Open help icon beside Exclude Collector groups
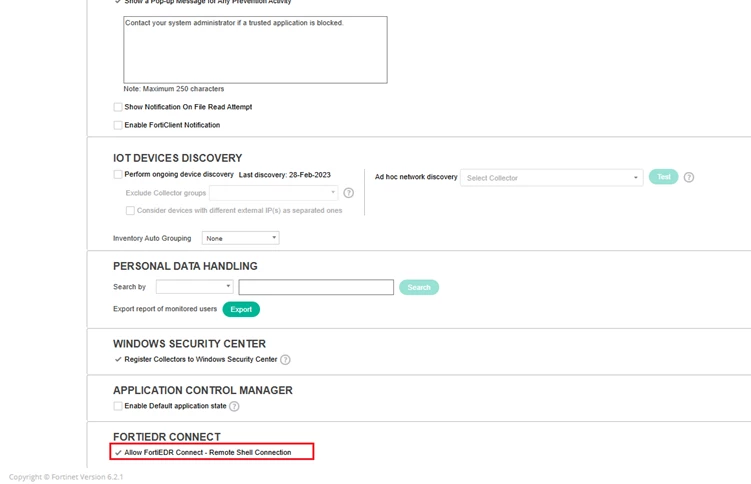 click(x=349, y=193)
